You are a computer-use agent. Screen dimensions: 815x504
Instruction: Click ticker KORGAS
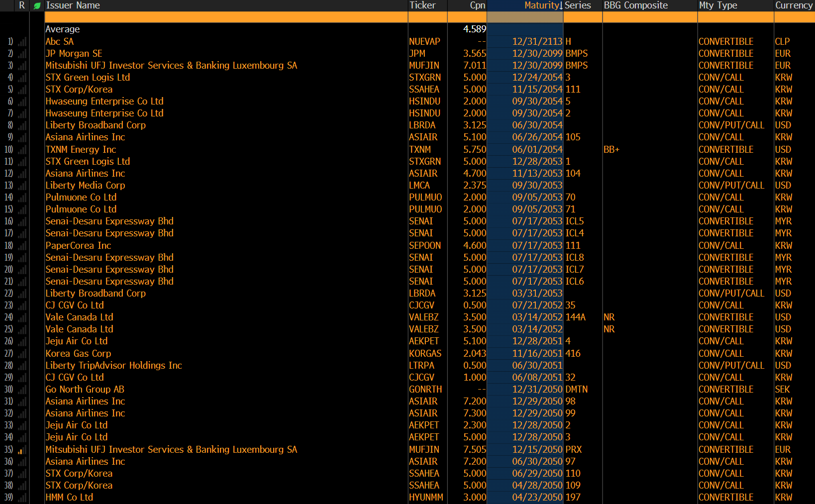425,354
